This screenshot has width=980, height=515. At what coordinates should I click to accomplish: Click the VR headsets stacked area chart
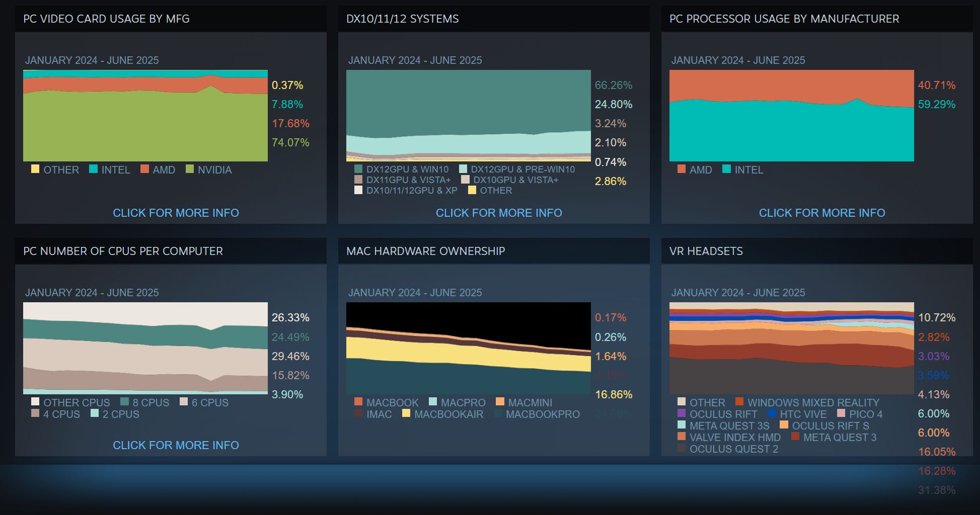tap(792, 348)
